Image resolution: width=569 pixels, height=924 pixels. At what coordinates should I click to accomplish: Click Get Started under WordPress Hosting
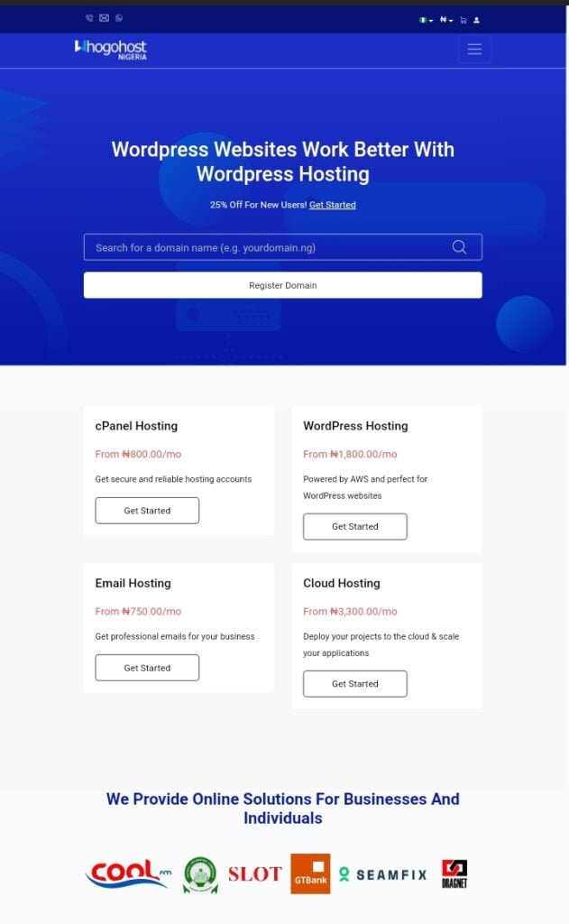click(354, 527)
